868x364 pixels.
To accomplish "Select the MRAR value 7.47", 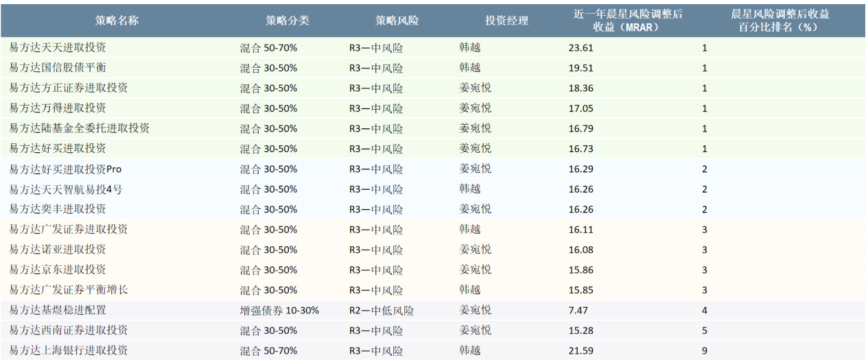I will (x=578, y=311).
